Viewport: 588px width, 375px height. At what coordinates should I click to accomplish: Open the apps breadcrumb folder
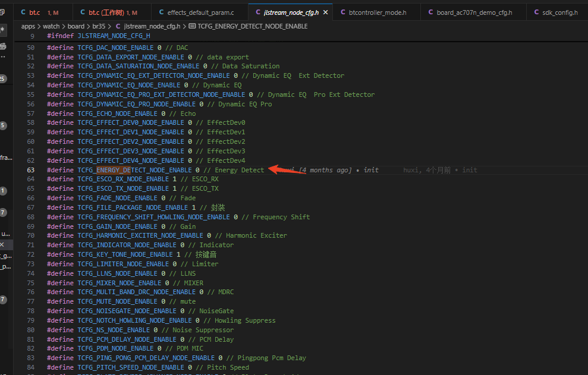pos(28,26)
